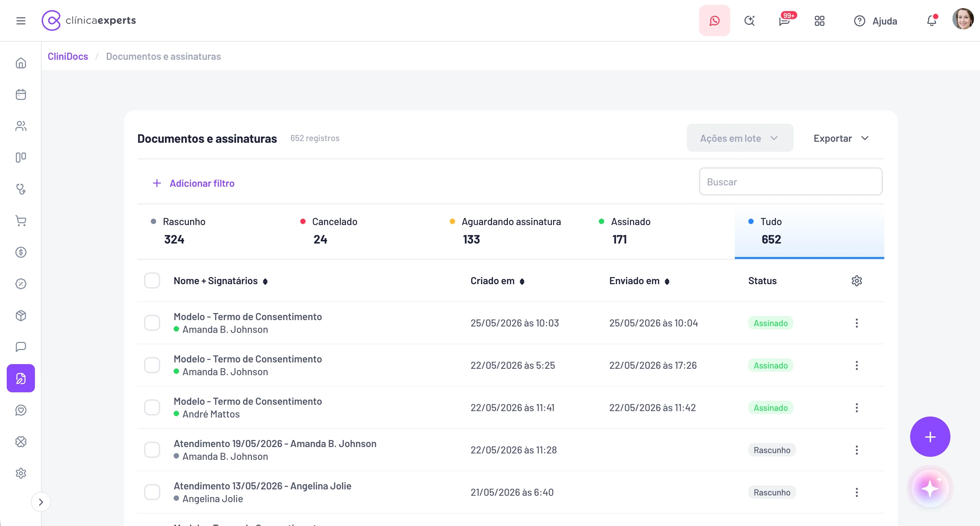This screenshot has height=526, width=980.
Task: Click the purple plus floating button
Action: point(930,437)
